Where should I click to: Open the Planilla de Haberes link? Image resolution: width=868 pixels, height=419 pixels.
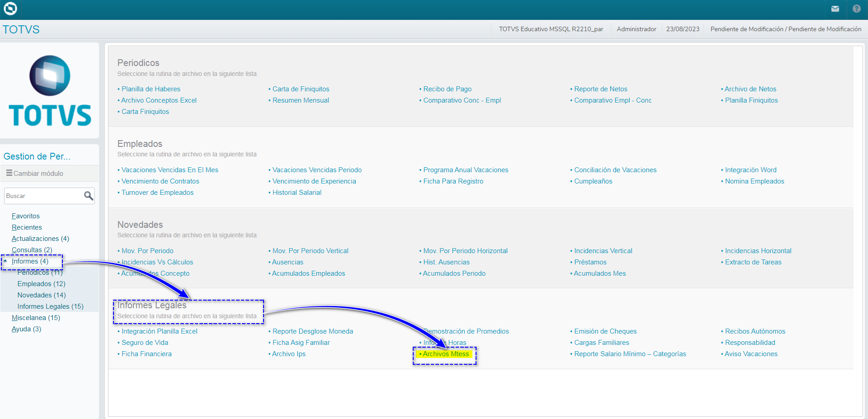pyautogui.click(x=151, y=89)
